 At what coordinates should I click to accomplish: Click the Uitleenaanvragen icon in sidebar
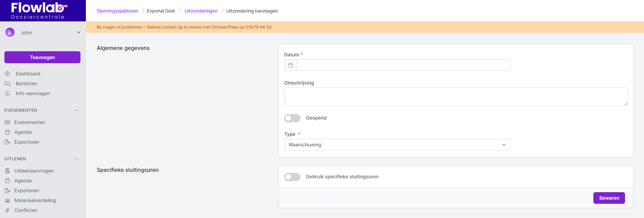[7, 171]
